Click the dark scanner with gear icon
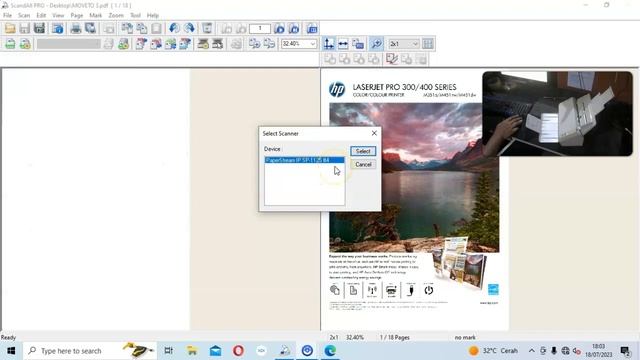This screenshot has width=640, height=360. click(x=203, y=44)
